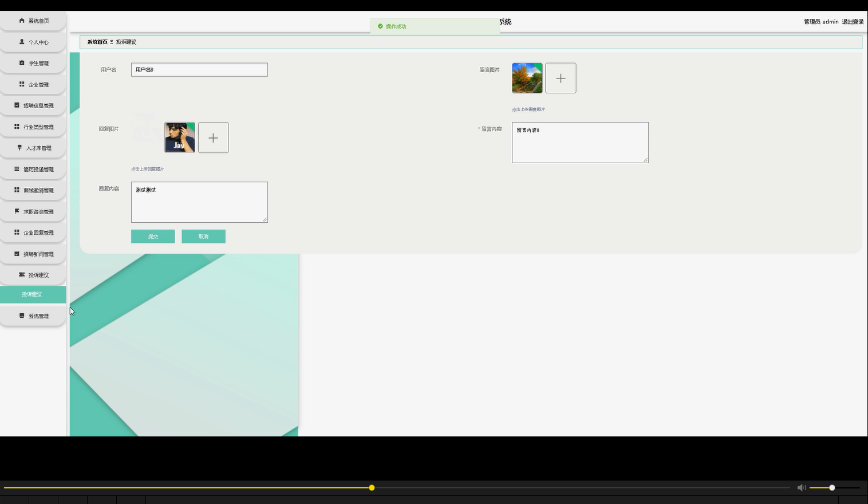
Task: Open 面试邀请管理 using its icon
Action: coord(17,190)
